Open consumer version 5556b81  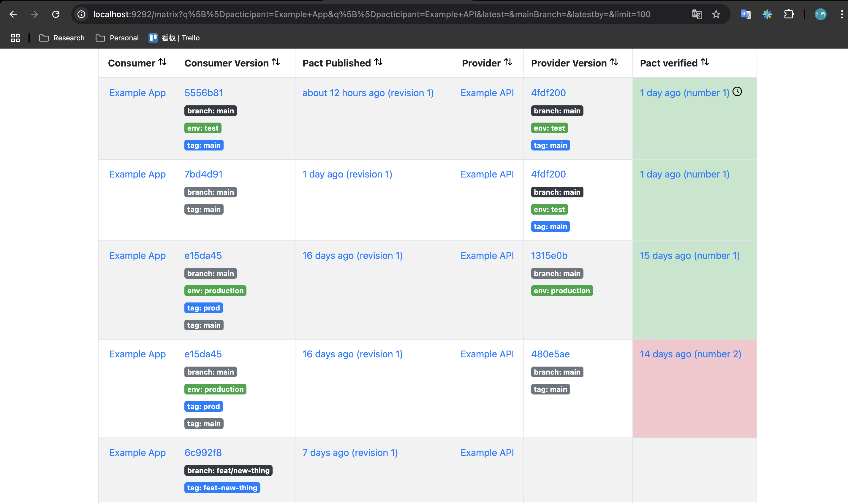(x=203, y=93)
